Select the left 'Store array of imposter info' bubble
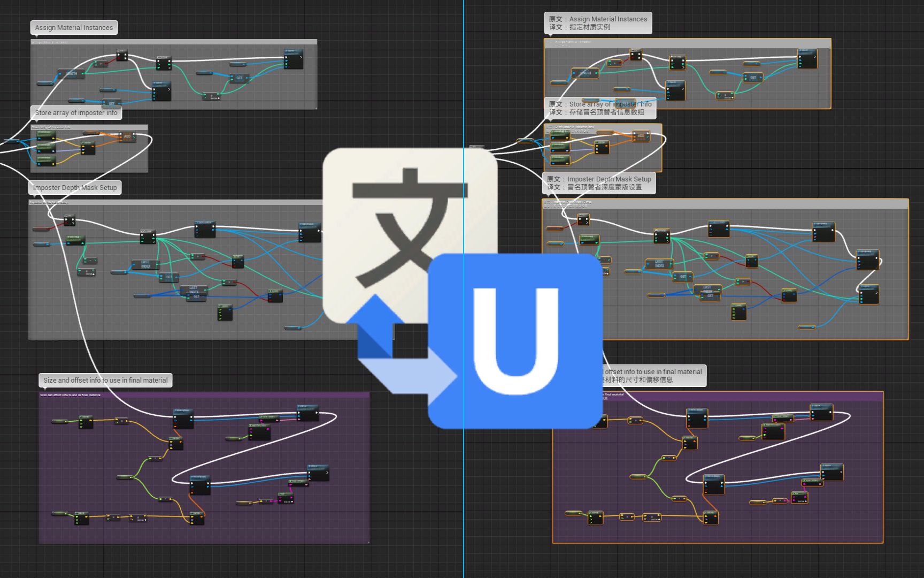This screenshot has width=924, height=578. tap(76, 113)
